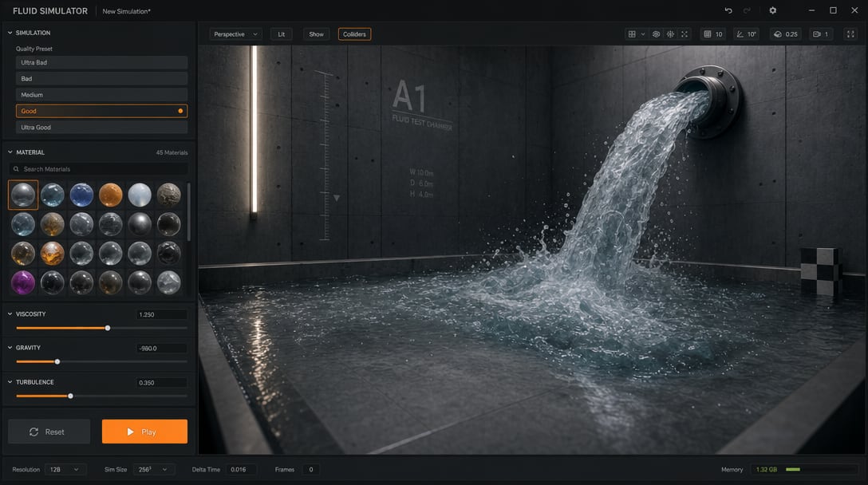Open the Perspective view dropdown
The image size is (868, 485).
[235, 34]
